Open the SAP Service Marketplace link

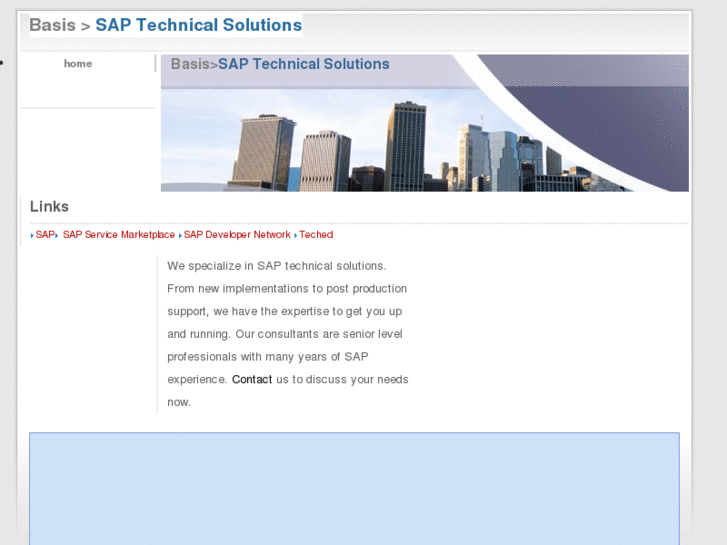click(119, 235)
